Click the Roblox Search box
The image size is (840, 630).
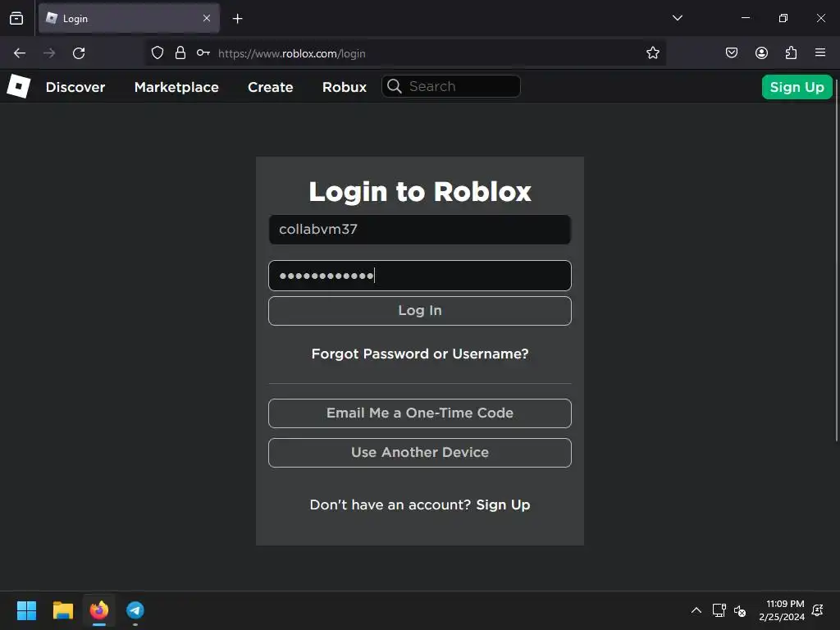[451, 86]
